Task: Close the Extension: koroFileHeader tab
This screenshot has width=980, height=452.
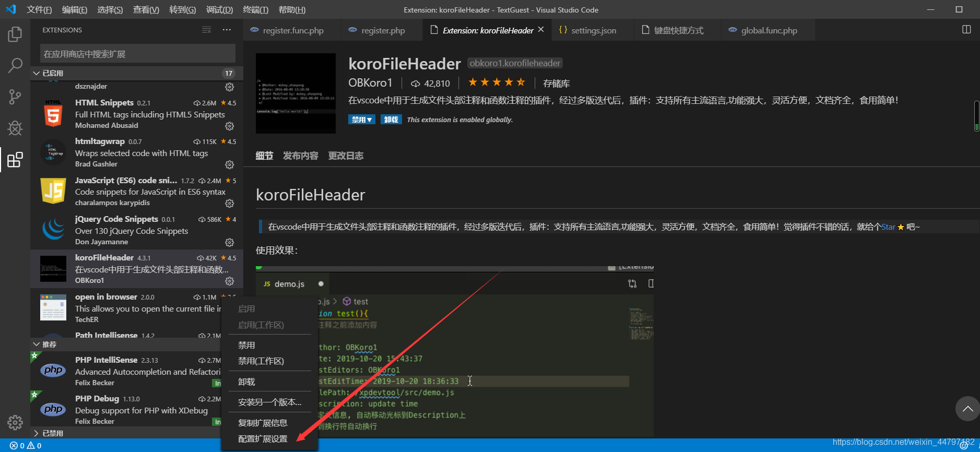Action: tap(541, 30)
